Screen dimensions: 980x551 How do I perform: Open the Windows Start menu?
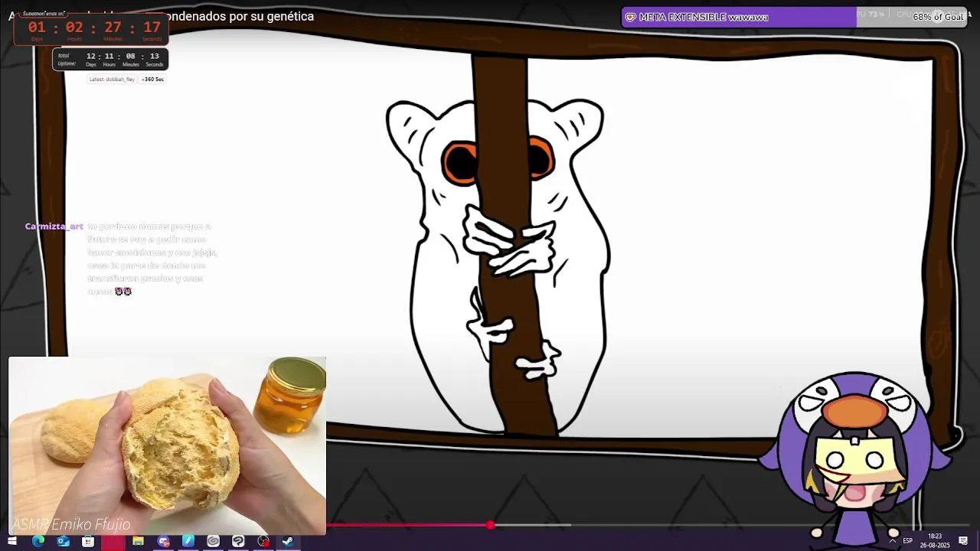(x=12, y=541)
